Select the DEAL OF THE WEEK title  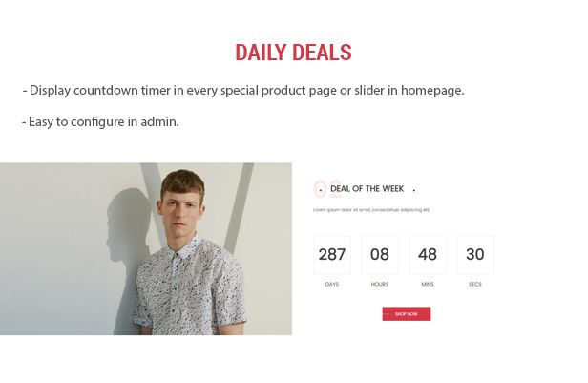point(367,189)
